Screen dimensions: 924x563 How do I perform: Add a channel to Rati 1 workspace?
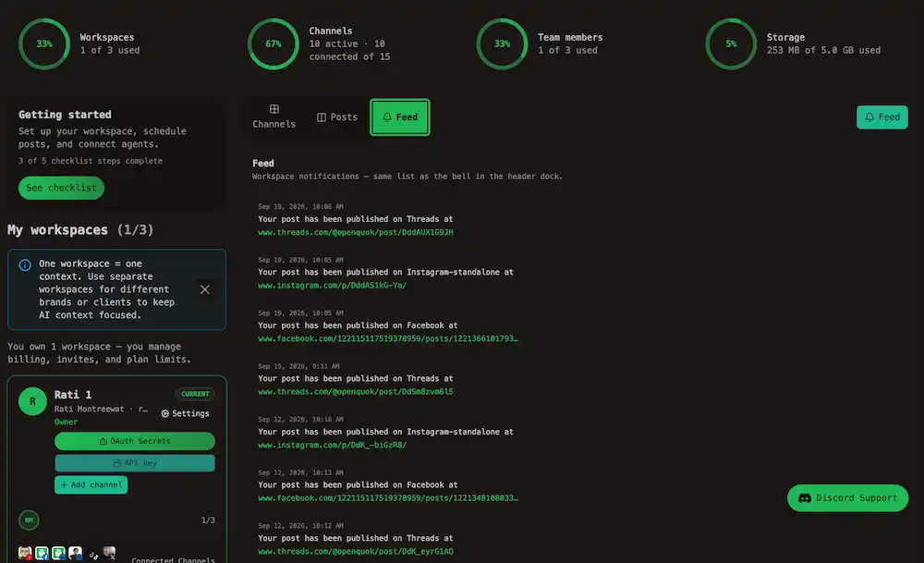[x=91, y=484]
